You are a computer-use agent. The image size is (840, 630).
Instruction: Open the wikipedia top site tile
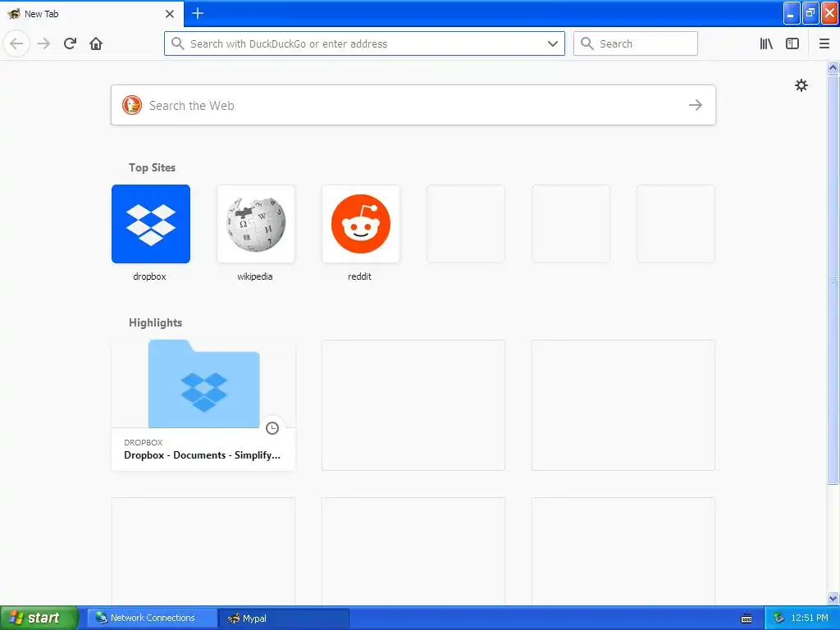point(256,224)
